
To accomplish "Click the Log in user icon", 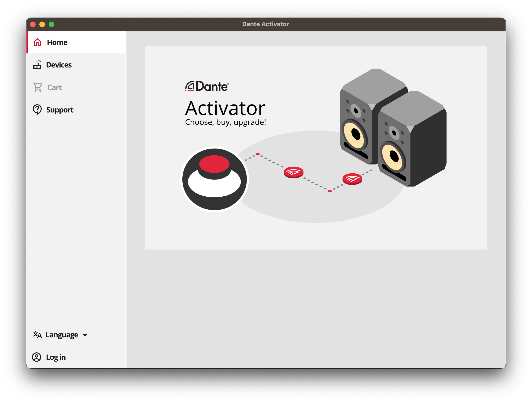I will (x=37, y=357).
